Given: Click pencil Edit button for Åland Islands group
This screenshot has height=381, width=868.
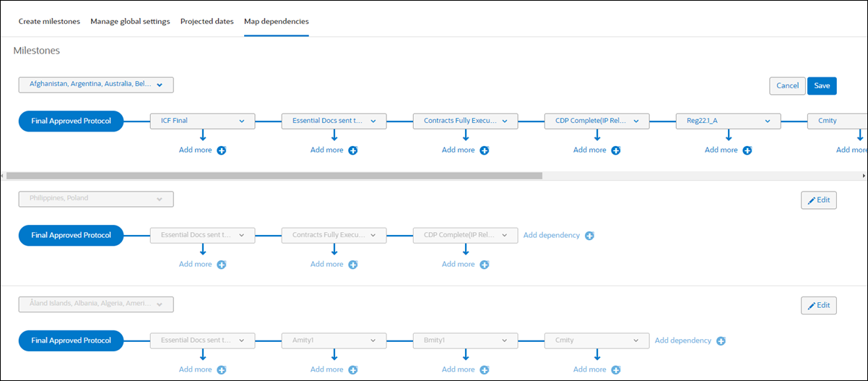Looking at the screenshot, I should tap(818, 305).
